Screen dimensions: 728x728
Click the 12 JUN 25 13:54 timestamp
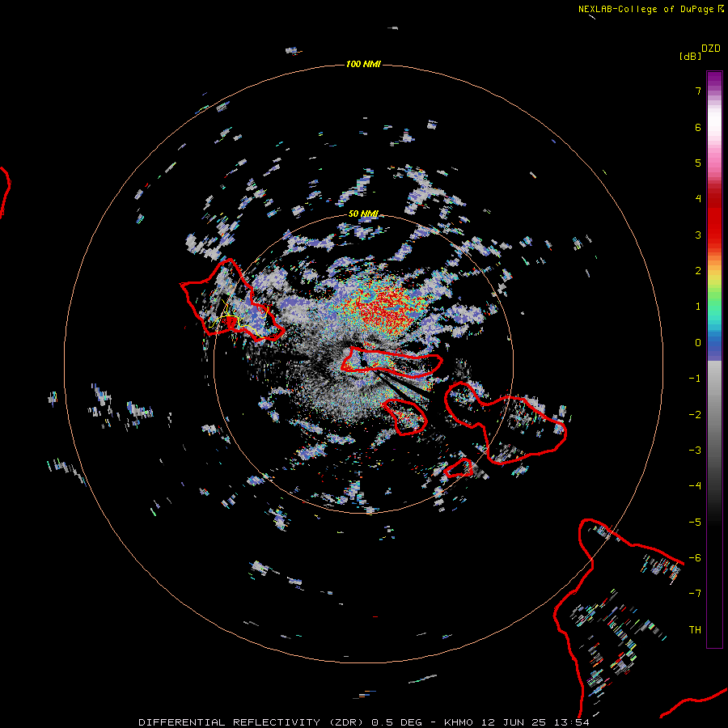(x=535, y=722)
